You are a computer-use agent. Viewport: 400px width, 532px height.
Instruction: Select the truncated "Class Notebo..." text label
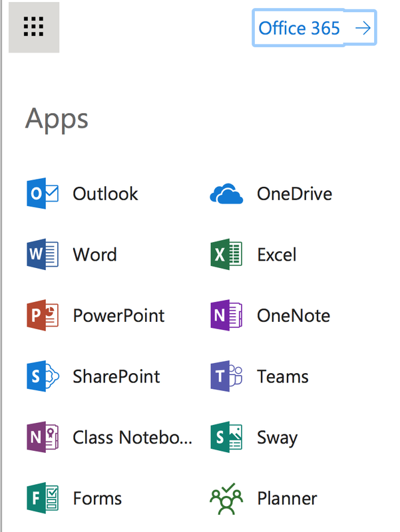tap(132, 438)
